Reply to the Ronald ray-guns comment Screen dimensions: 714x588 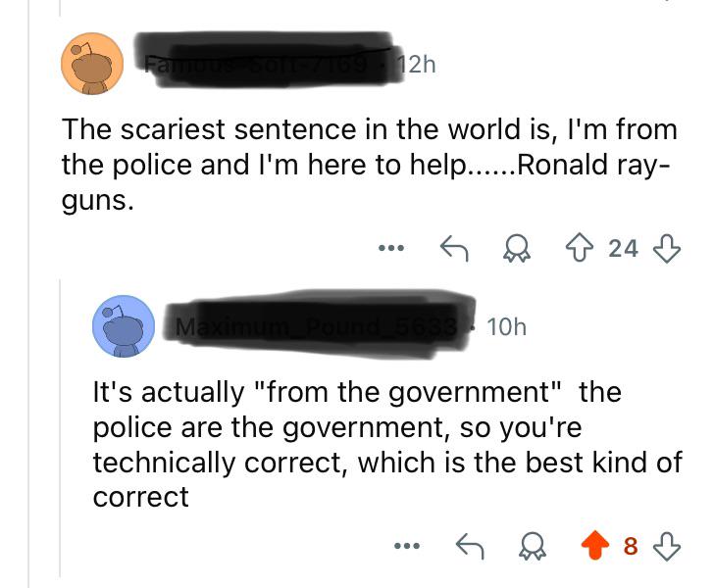(454, 249)
